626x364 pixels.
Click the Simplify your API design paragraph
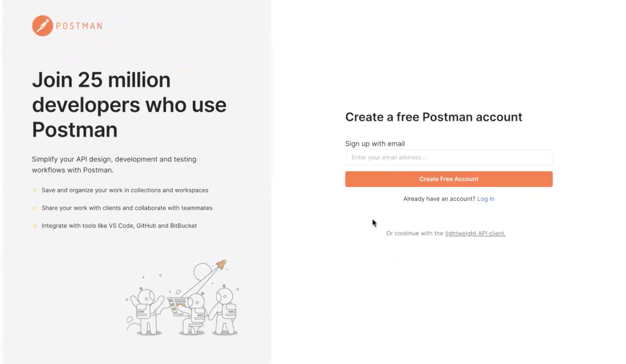click(114, 165)
